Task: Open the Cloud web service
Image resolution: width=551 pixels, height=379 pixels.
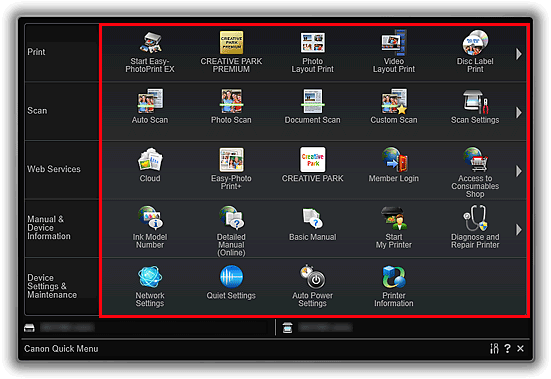Action: click(150, 165)
